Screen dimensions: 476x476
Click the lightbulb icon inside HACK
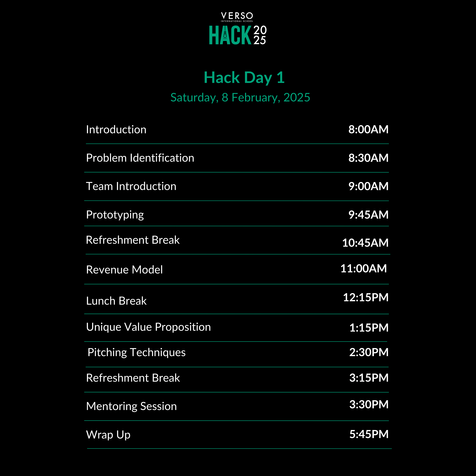tap(225, 36)
